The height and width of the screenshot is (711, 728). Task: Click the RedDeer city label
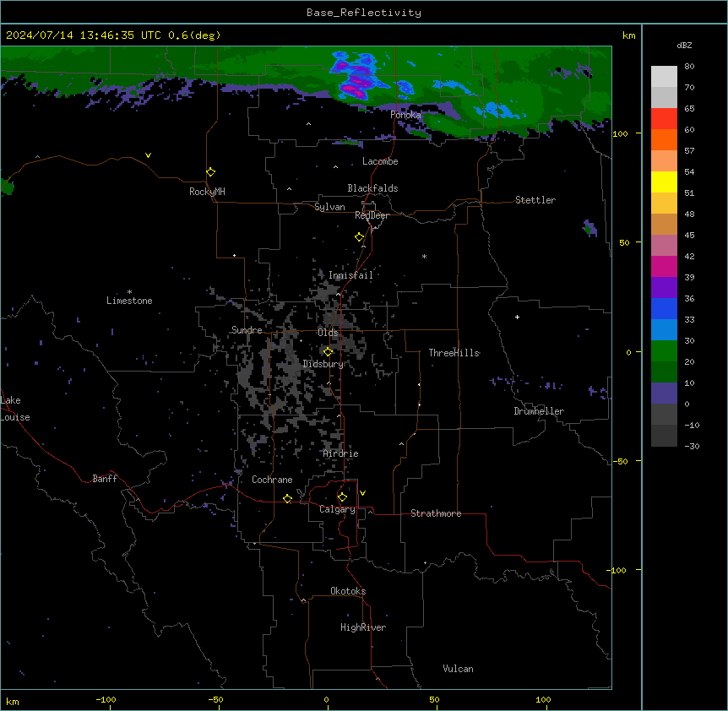pyautogui.click(x=372, y=215)
